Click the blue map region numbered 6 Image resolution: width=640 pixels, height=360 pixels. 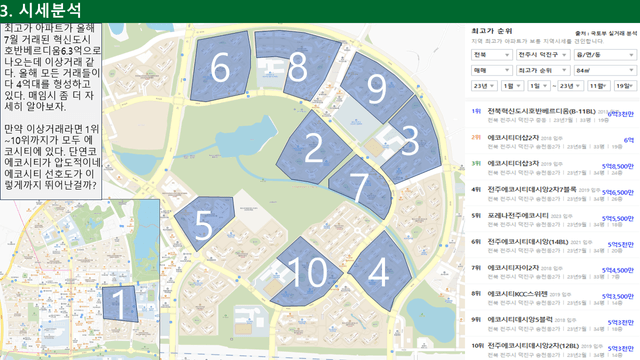220,67
